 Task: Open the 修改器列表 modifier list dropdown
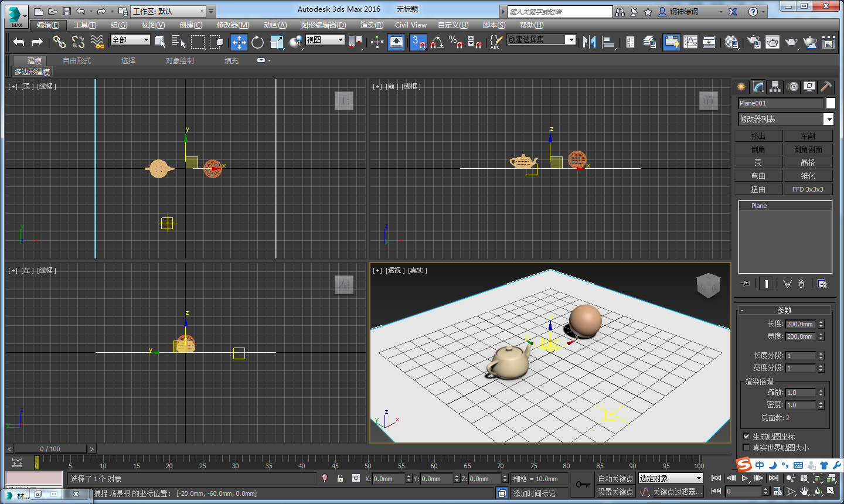(785, 119)
